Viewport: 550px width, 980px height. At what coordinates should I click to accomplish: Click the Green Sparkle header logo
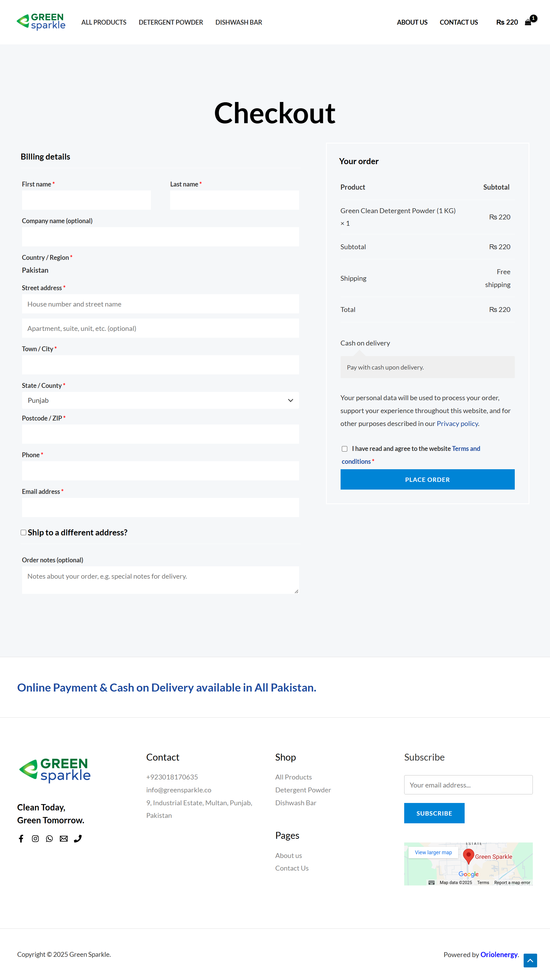[x=41, y=22]
